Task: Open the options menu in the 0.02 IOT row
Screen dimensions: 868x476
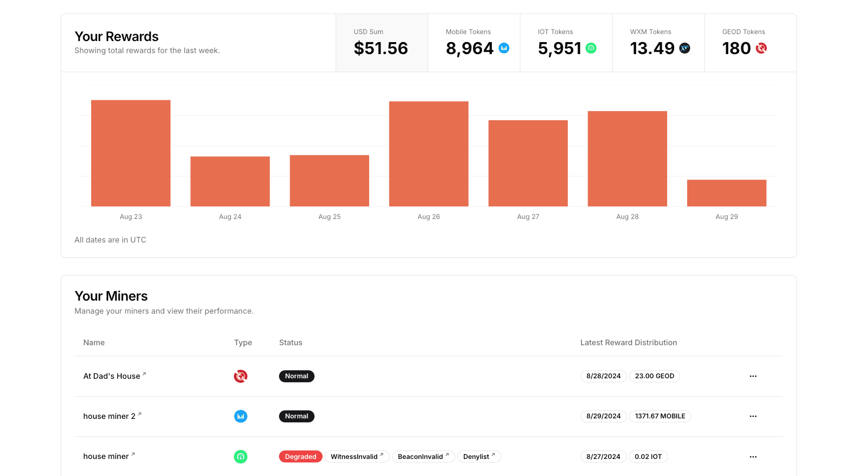Action: pos(753,456)
